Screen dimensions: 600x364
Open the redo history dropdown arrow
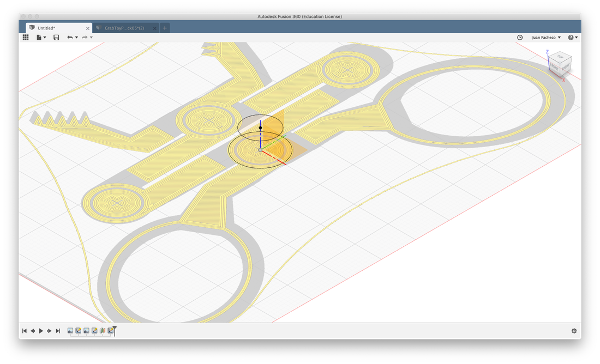pos(91,38)
